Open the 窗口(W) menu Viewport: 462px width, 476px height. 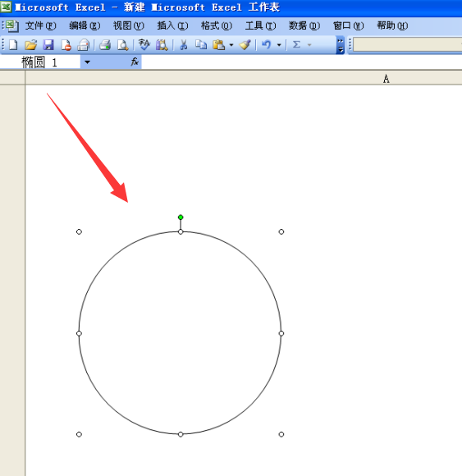(x=348, y=25)
